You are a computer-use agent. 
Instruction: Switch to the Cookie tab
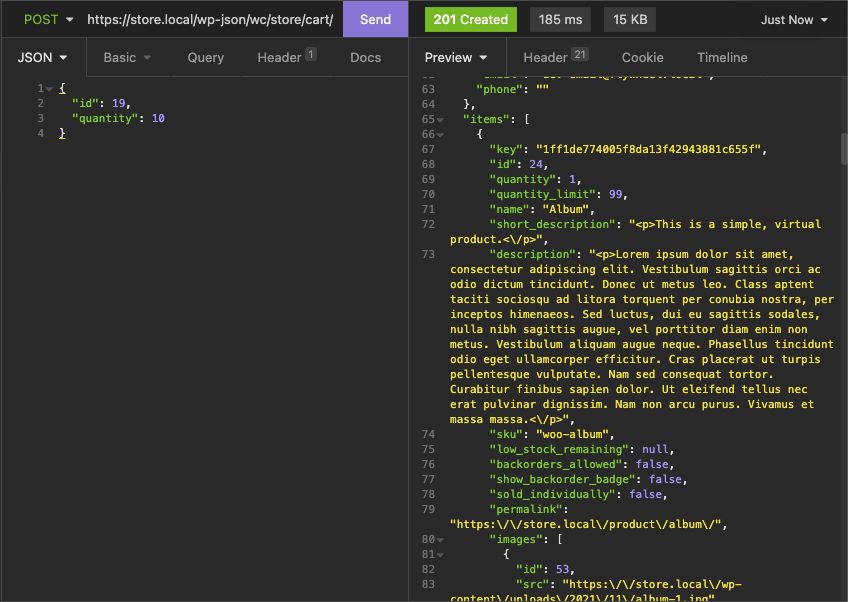pyautogui.click(x=642, y=57)
